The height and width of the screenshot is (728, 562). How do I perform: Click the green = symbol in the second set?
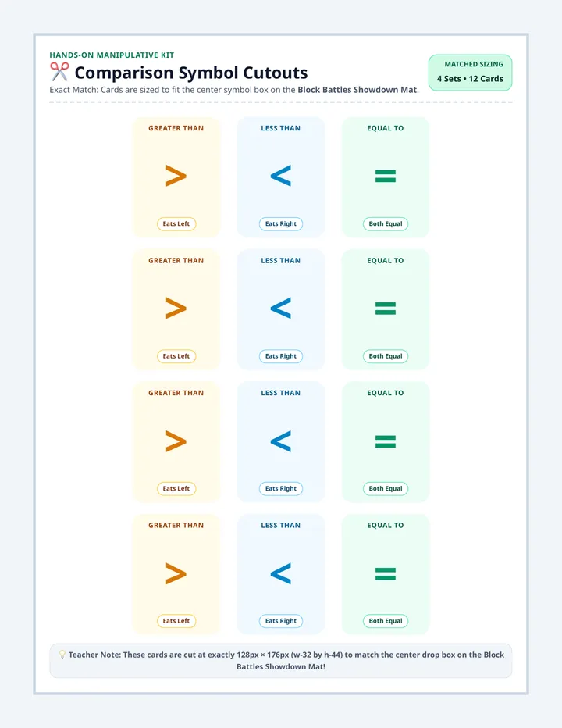[386, 309]
